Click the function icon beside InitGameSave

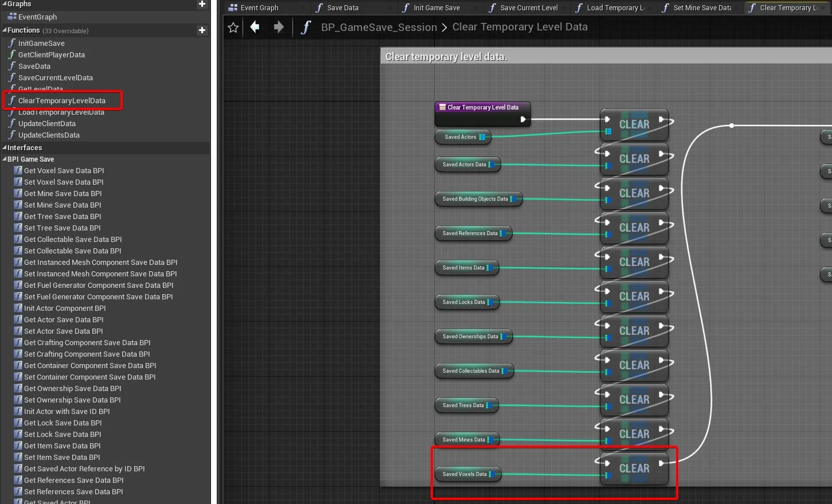pos(11,43)
